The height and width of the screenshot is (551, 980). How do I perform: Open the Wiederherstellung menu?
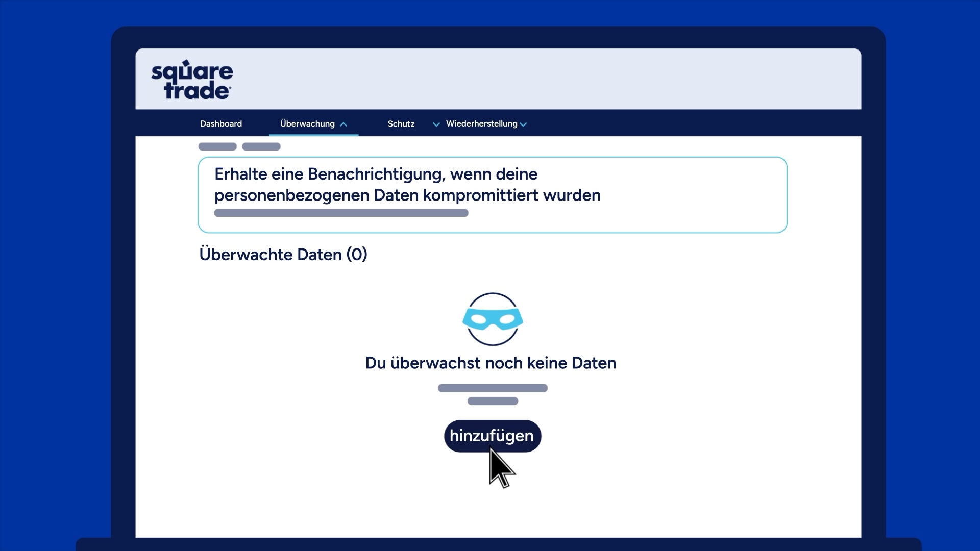coord(481,124)
